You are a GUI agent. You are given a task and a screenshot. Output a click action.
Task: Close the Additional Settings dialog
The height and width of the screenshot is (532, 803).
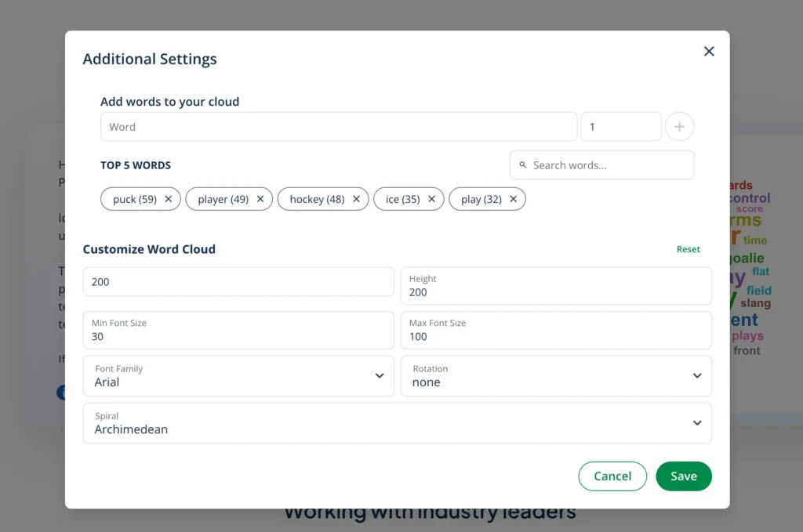click(709, 52)
